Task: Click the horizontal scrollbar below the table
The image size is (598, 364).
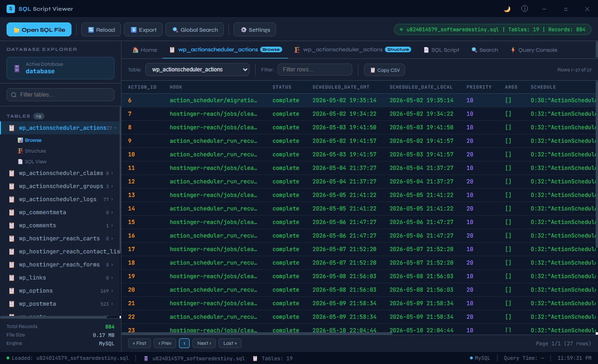Action: pos(257,333)
